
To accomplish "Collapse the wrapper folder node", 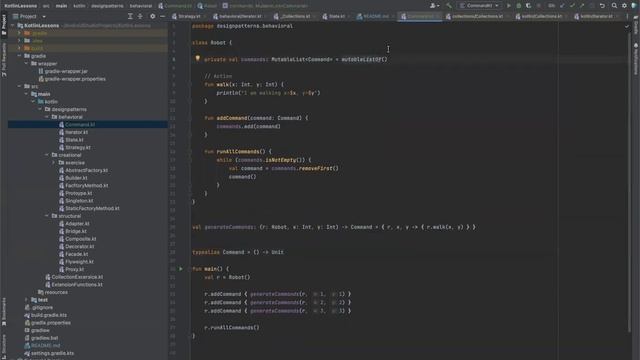I will tap(27, 64).
